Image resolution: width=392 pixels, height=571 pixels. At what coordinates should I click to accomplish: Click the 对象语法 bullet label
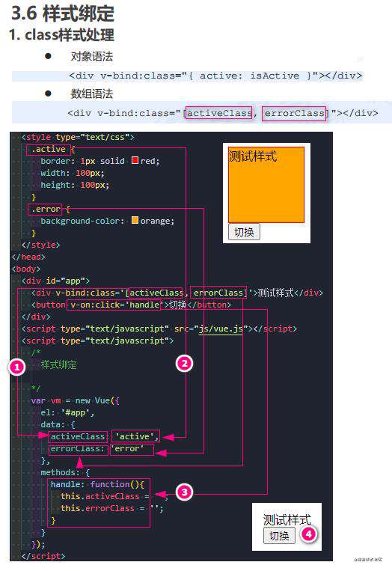tap(92, 56)
